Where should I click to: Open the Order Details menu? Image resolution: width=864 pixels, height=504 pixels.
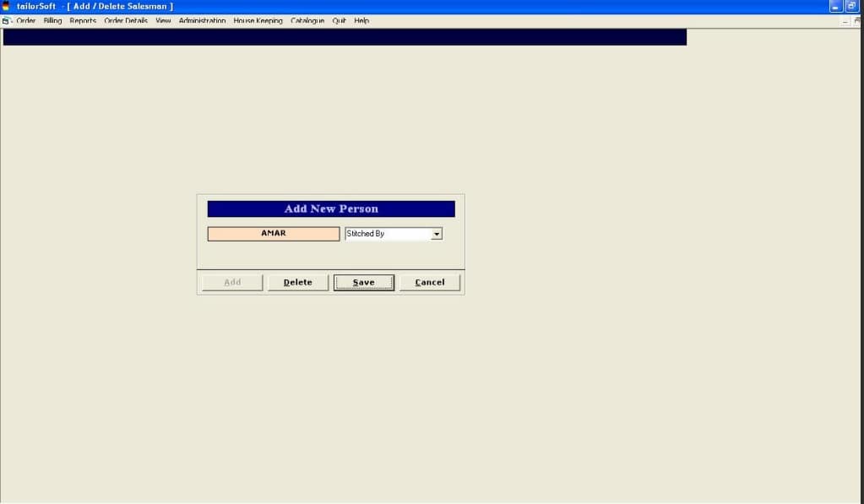point(126,21)
